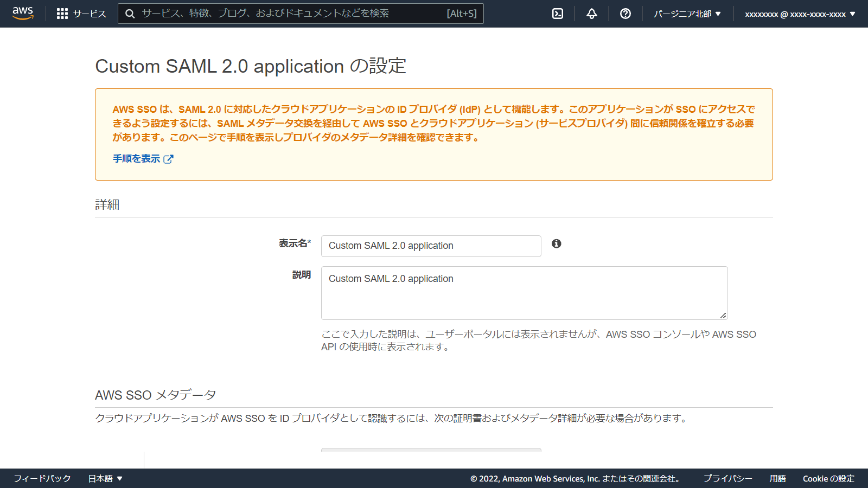868x488 pixels.
Task: Click inside the 表示名 input field
Action: click(431, 246)
